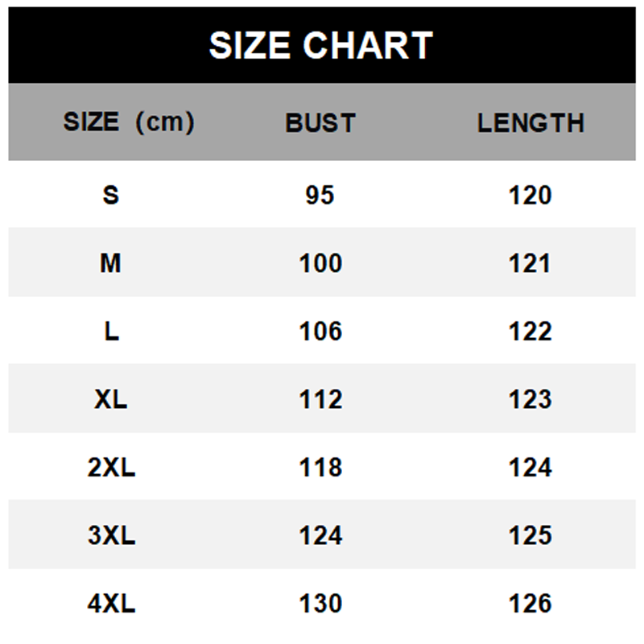Image resolution: width=644 pixels, height=644 pixels.
Task: Click length value 120
Action: [530, 195]
